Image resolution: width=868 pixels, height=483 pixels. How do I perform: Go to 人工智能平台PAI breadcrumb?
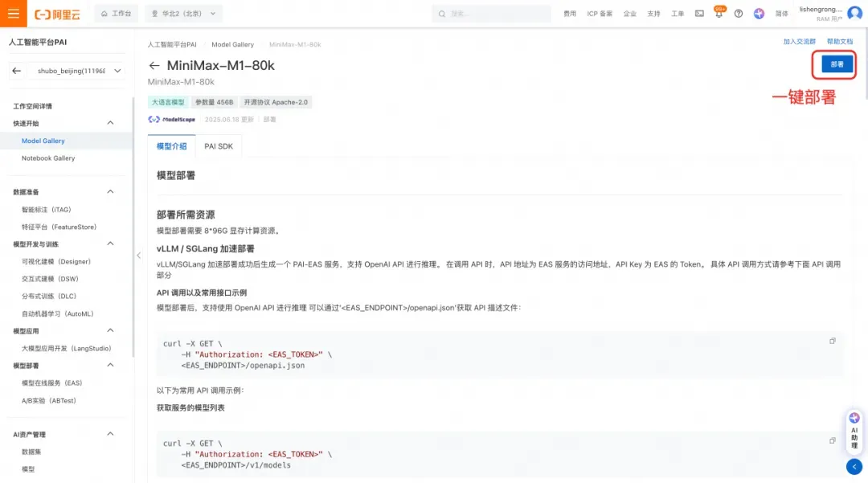click(172, 44)
